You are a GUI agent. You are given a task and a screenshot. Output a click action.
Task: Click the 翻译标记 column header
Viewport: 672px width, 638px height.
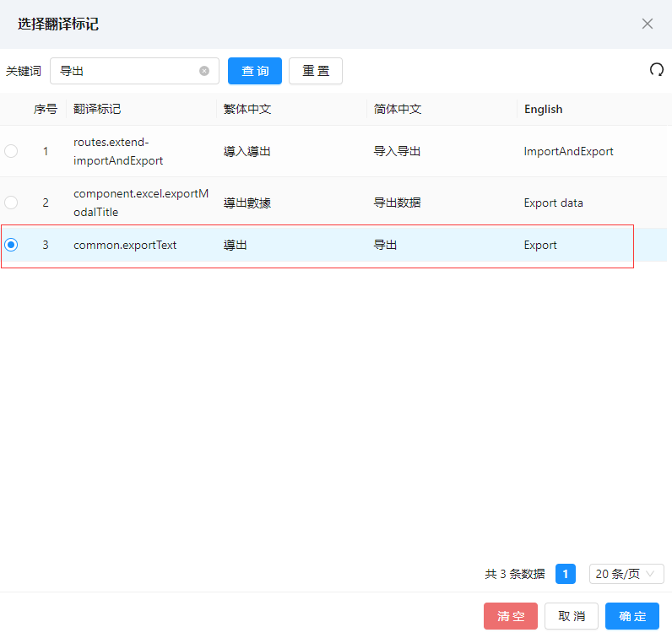point(97,109)
